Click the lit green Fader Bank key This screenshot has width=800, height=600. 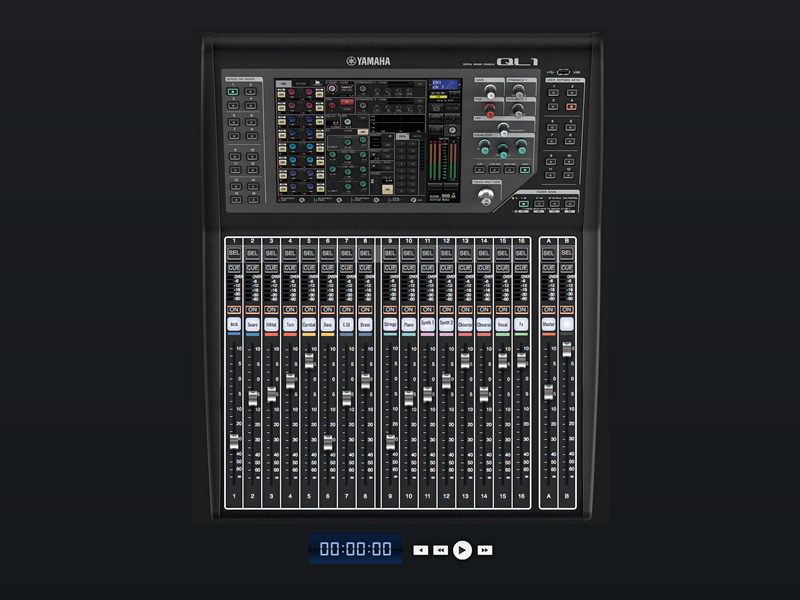[523, 204]
